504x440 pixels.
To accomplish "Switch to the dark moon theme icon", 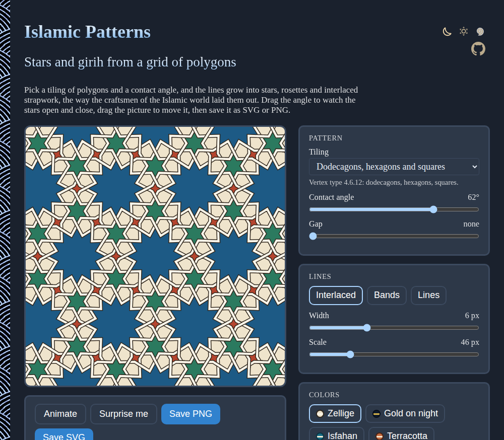I will tap(447, 32).
